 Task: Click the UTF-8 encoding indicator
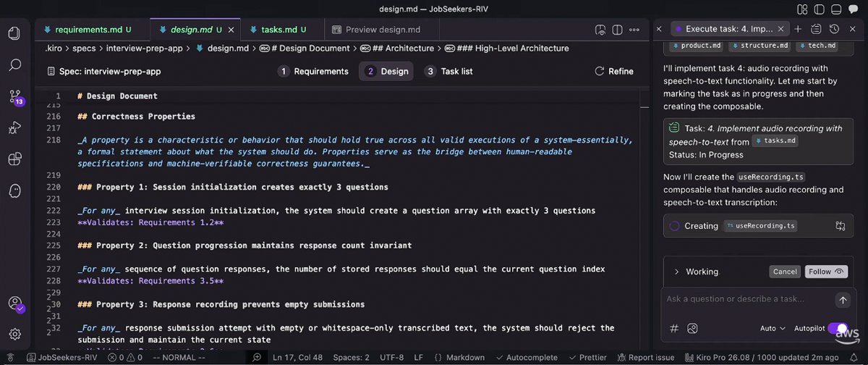(392, 358)
